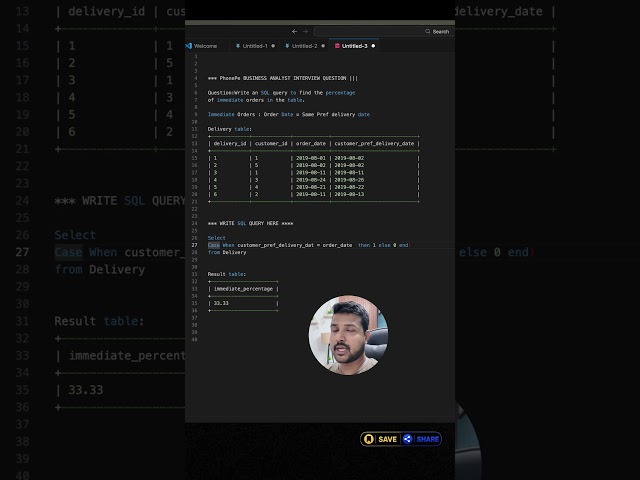
Task: Click the 'customer_pref_delivery_date' column header
Action: click(x=374, y=143)
